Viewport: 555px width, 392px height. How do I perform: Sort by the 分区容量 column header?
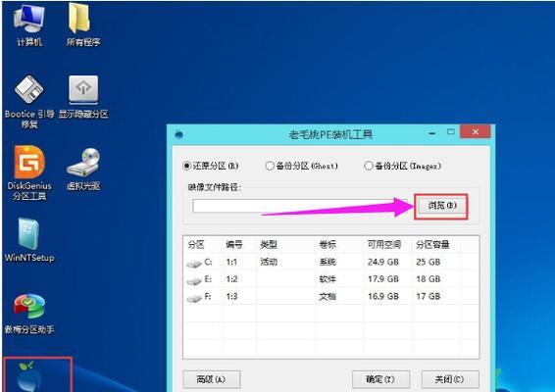pos(432,244)
